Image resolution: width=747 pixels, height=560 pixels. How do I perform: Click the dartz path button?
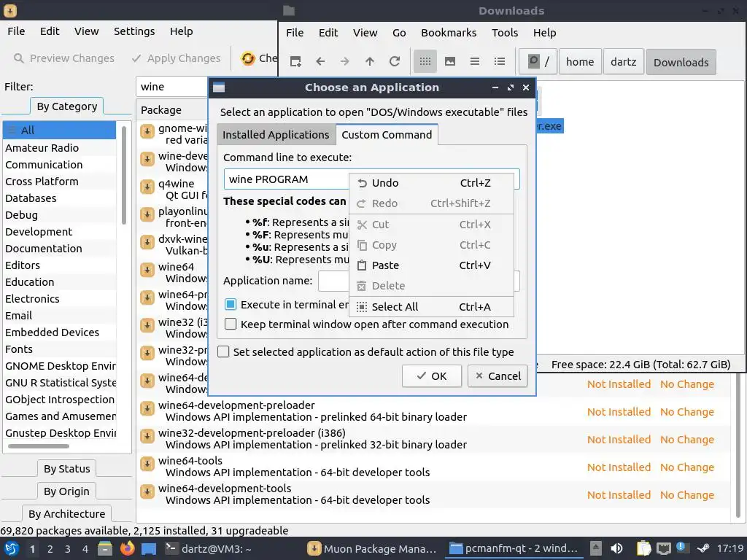point(624,62)
